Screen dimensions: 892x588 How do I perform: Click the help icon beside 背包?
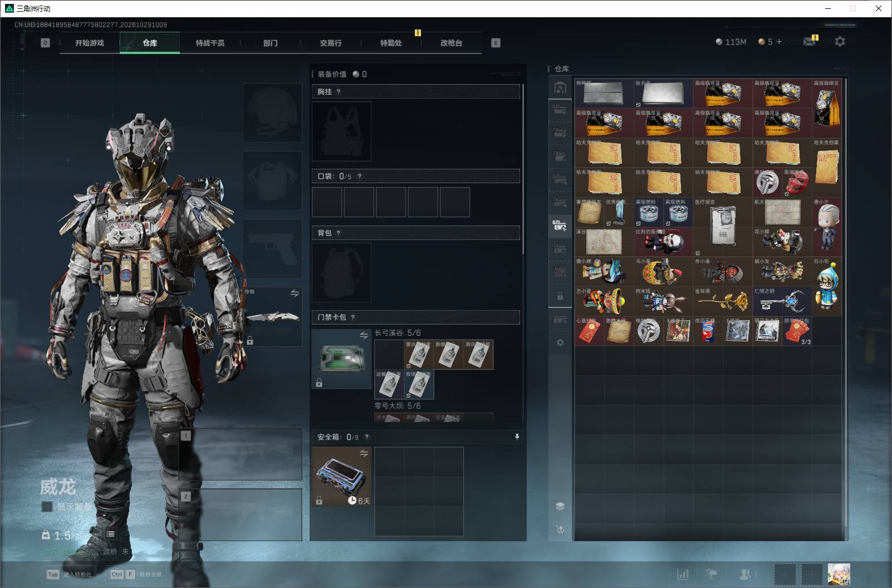point(338,233)
